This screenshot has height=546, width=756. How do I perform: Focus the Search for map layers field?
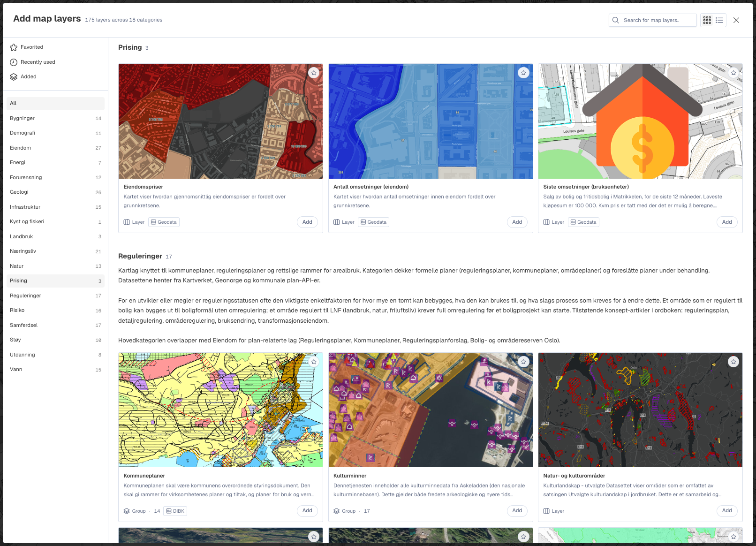click(x=653, y=20)
